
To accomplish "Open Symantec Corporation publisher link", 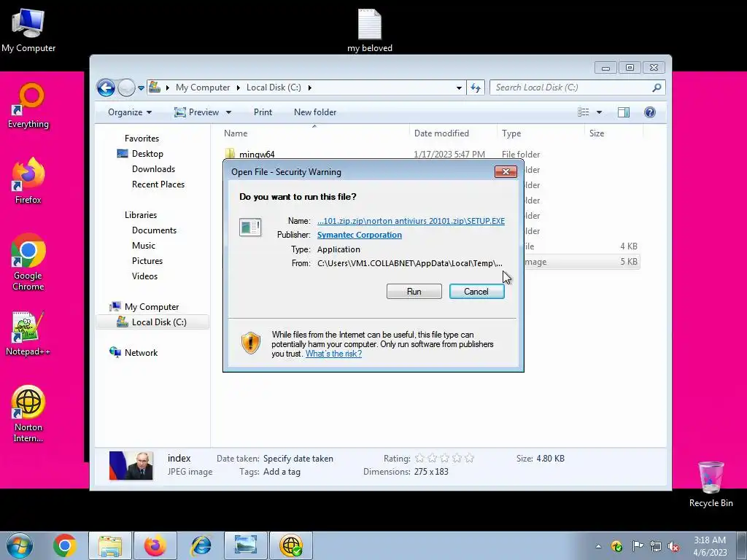I will [x=359, y=235].
